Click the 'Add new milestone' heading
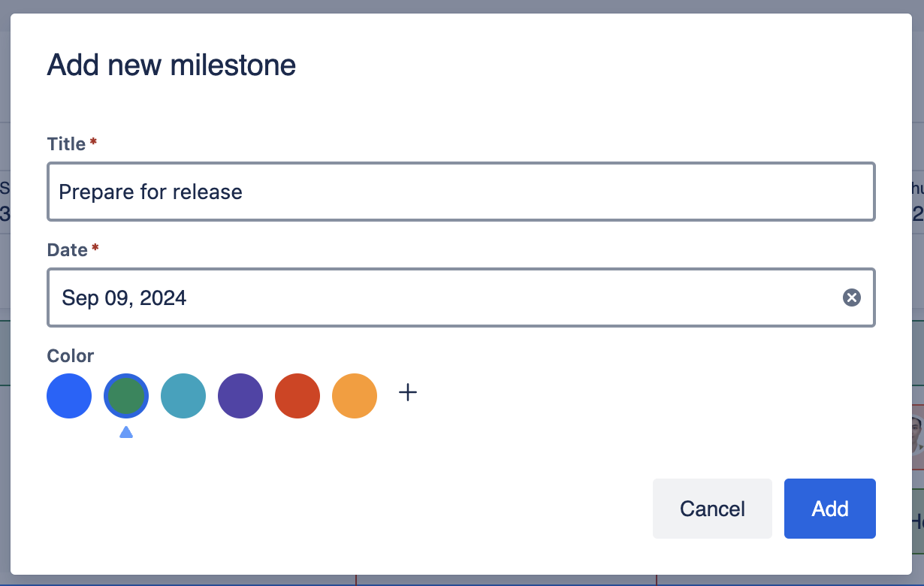 point(171,65)
